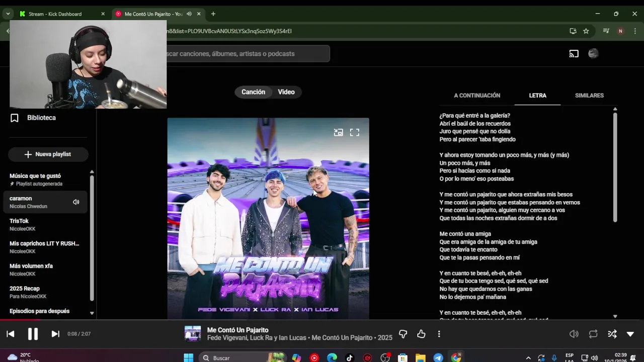
Task: Switch to Canción mode
Action: click(253, 92)
